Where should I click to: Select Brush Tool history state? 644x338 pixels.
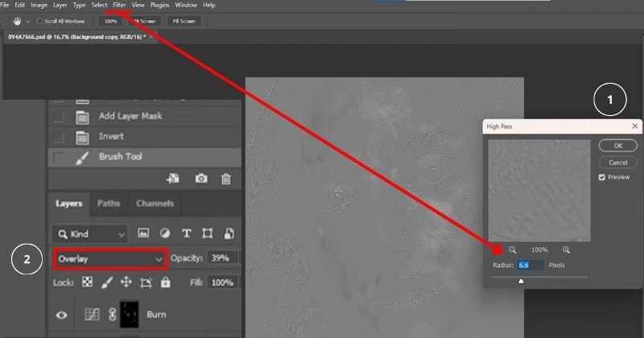point(120,156)
